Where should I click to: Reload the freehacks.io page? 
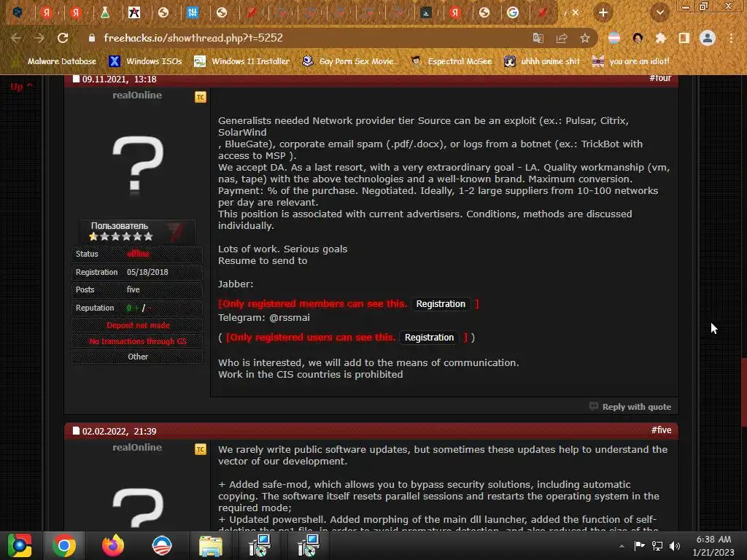pos(63,38)
